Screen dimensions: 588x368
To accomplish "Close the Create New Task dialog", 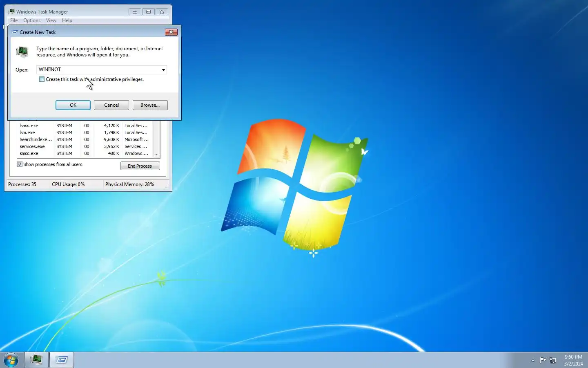I will tap(171, 32).
